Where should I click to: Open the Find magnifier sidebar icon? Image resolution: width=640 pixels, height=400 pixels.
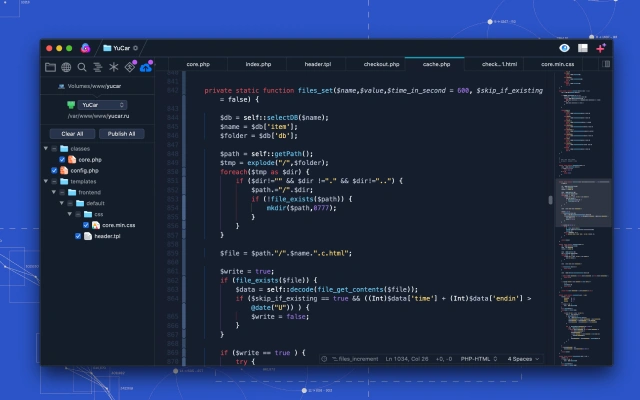(82, 67)
